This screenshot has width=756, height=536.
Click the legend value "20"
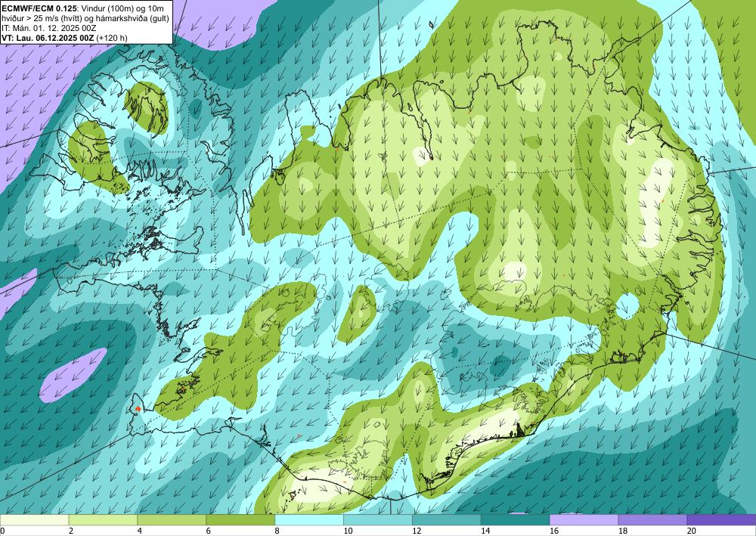click(692, 531)
